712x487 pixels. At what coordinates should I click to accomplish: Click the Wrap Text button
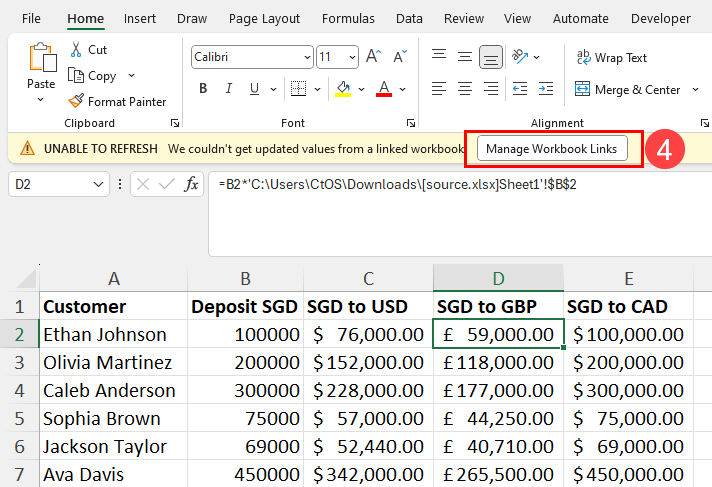click(x=612, y=58)
